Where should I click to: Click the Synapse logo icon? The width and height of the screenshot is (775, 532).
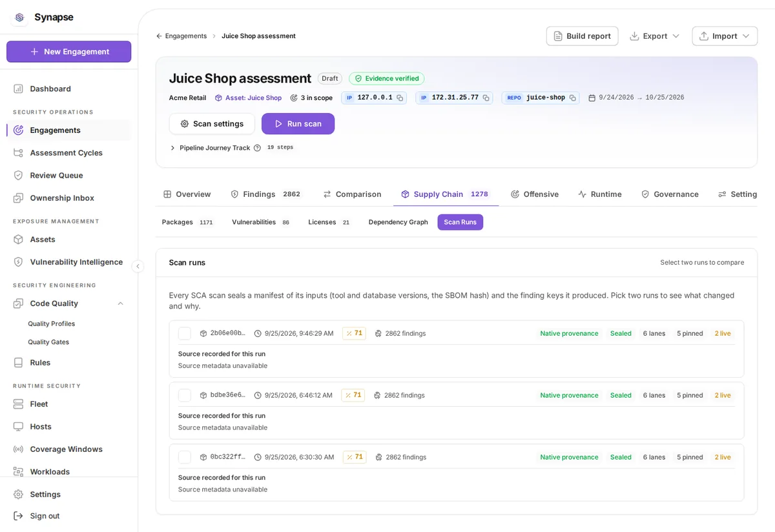coord(19,17)
